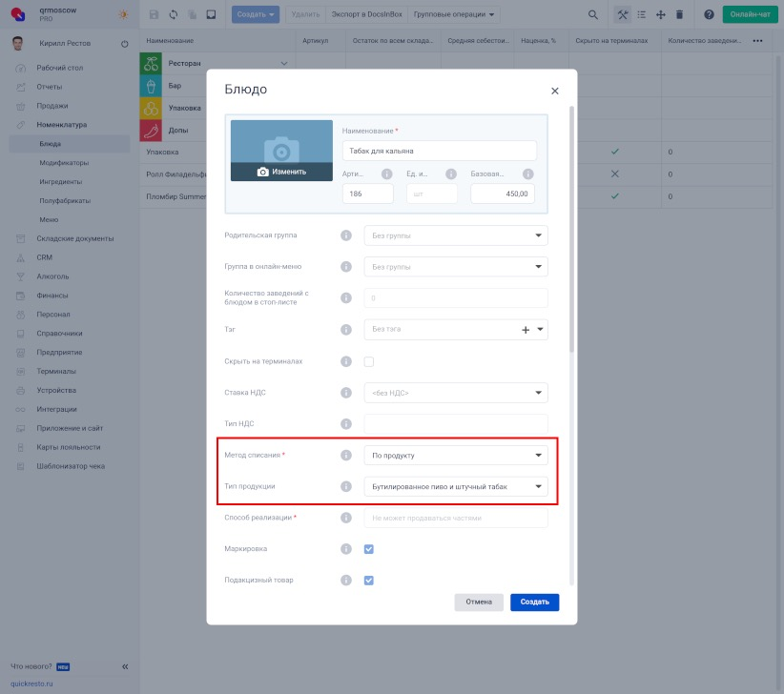Open Родительская группа dropdown
Viewport: 784px width, 694px height.
456,235
